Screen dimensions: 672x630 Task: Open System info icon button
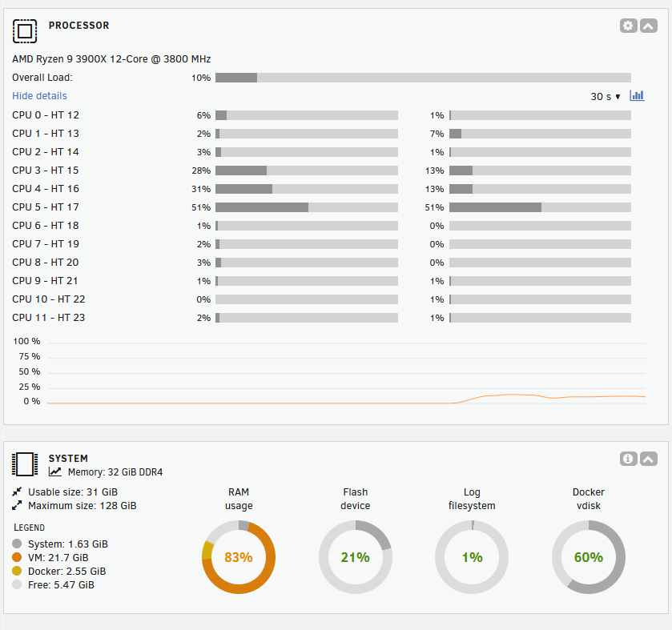click(x=629, y=459)
